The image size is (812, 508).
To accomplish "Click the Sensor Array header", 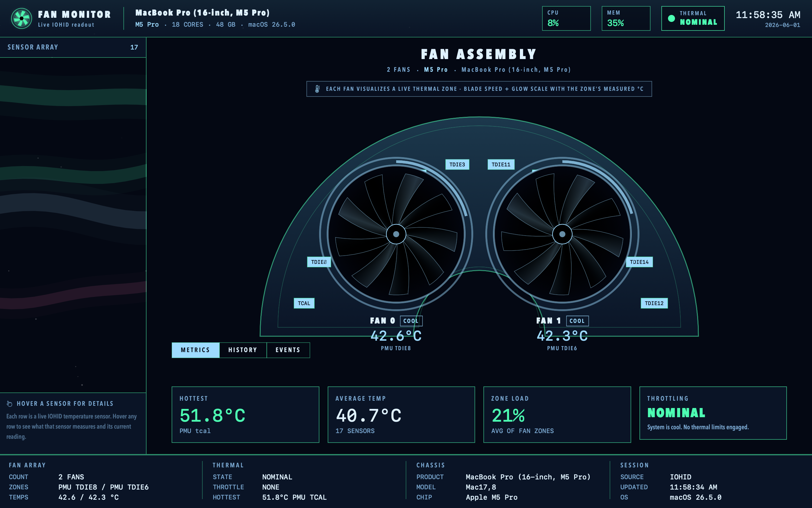I will coord(73,47).
